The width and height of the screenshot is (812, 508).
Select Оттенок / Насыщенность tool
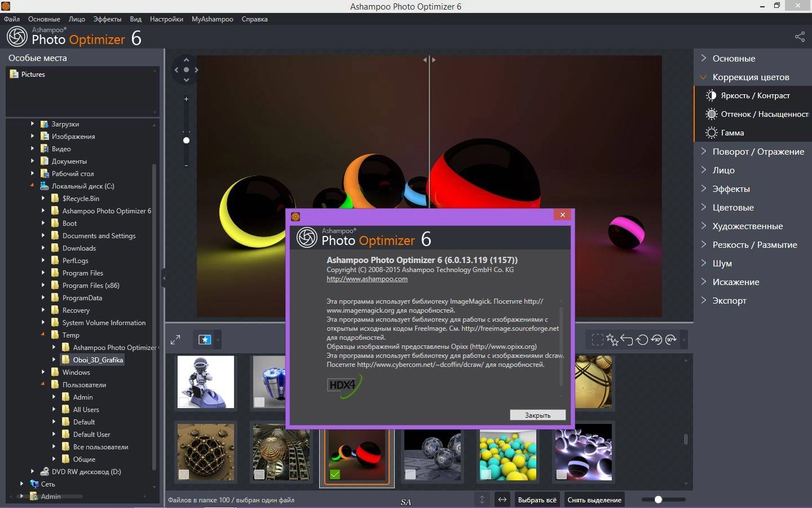[753, 114]
